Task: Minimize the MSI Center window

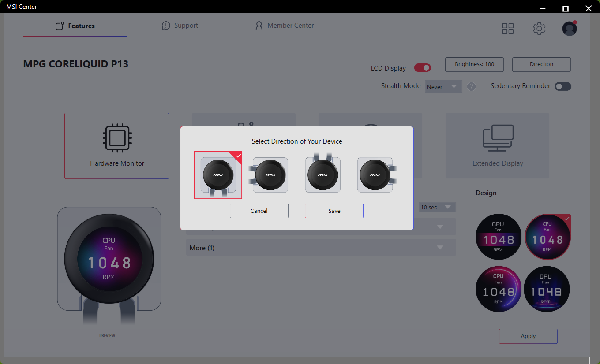Action: coord(543,8)
